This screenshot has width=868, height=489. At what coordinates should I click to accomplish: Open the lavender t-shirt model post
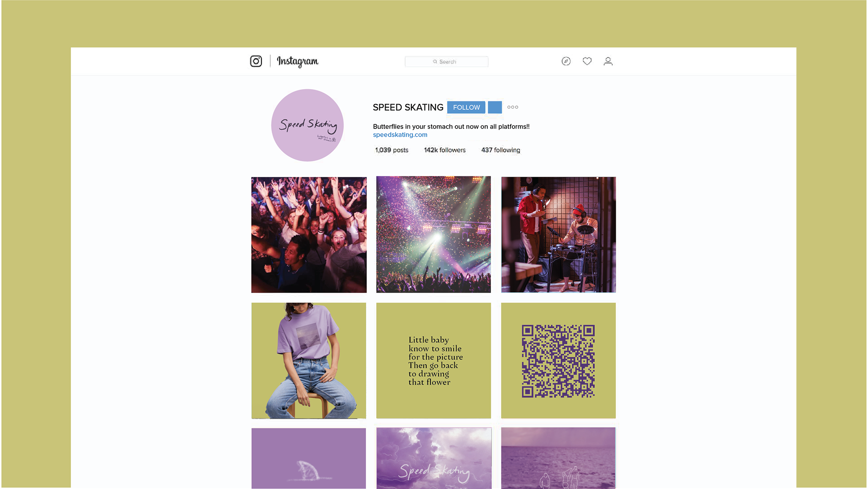click(309, 361)
